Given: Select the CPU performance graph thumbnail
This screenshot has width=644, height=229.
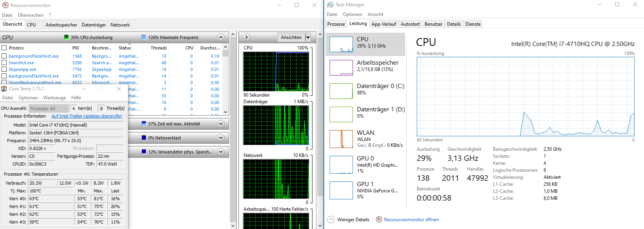Looking at the screenshot, I should (341, 44).
